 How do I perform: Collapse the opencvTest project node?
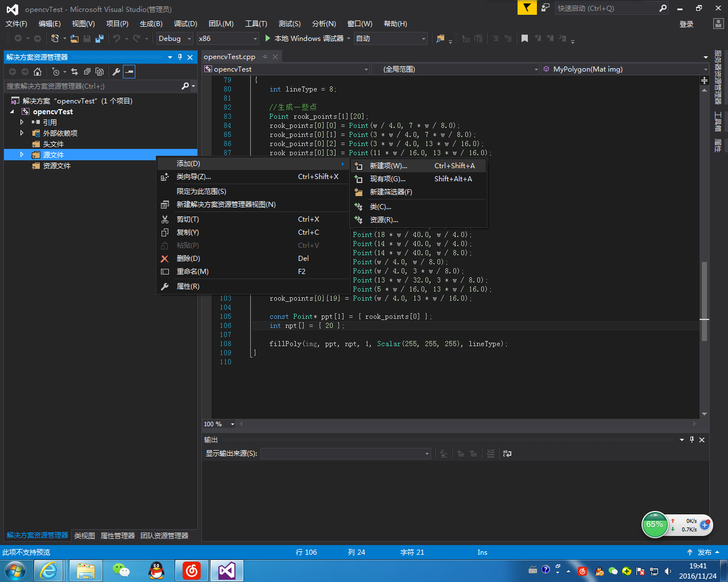pos(12,111)
